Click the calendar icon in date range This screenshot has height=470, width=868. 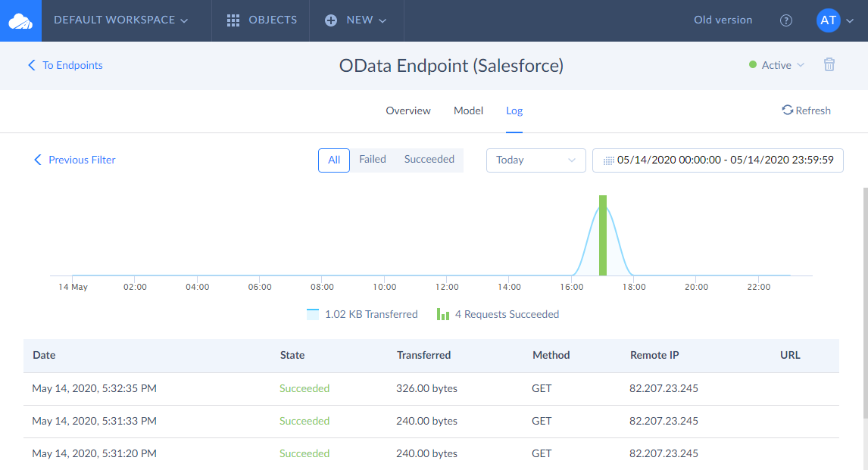coord(608,161)
